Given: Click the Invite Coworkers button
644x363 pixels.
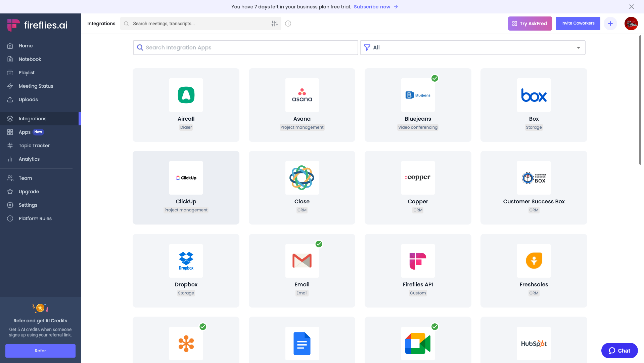Looking at the screenshot, I should coord(578,23).
